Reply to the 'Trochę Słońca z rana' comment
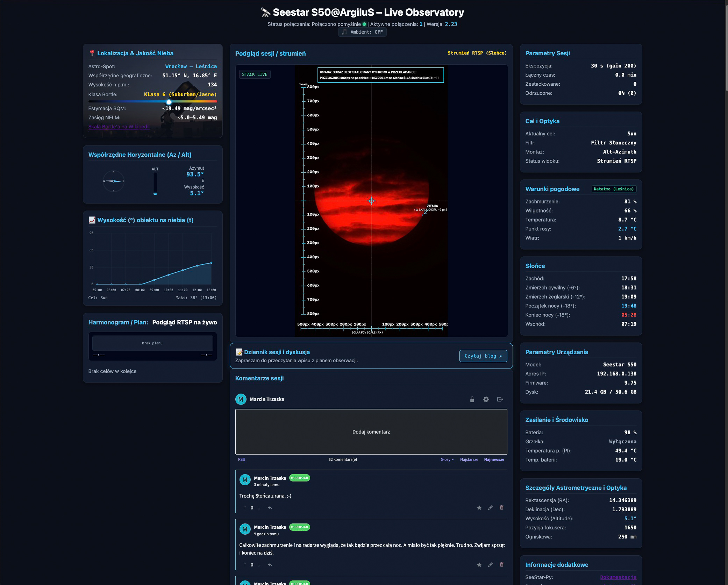728x585 pixels. click(270, 508)
